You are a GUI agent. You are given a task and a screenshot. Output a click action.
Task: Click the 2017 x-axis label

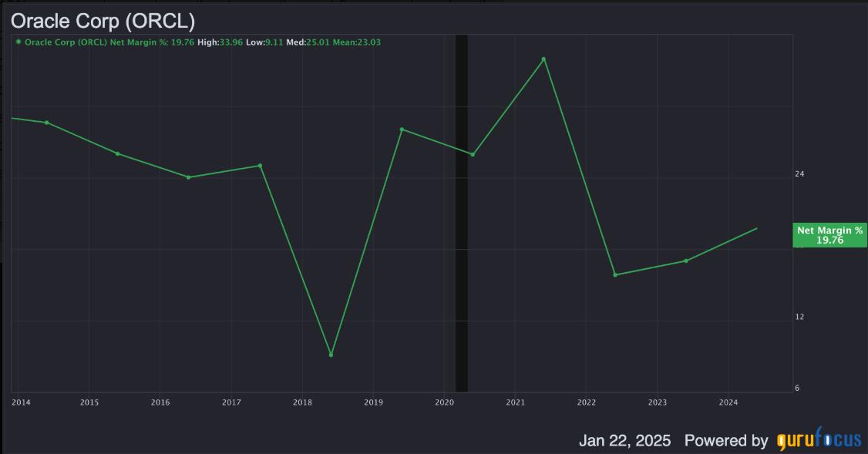coord(231,402)
